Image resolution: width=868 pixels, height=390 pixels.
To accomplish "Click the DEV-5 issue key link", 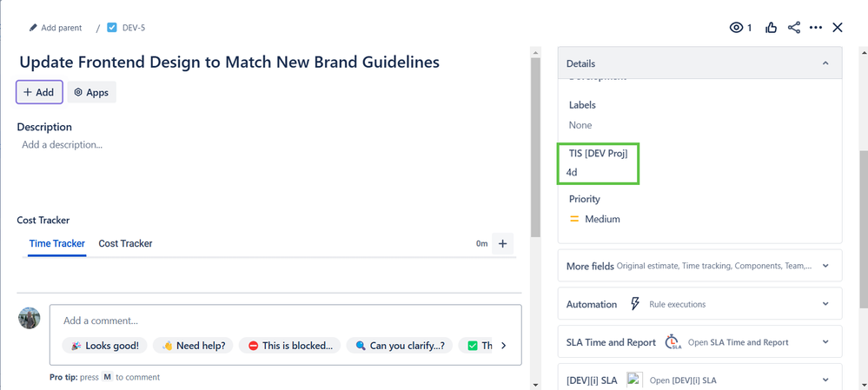I will pyautogui.click(x=133, y=28).
